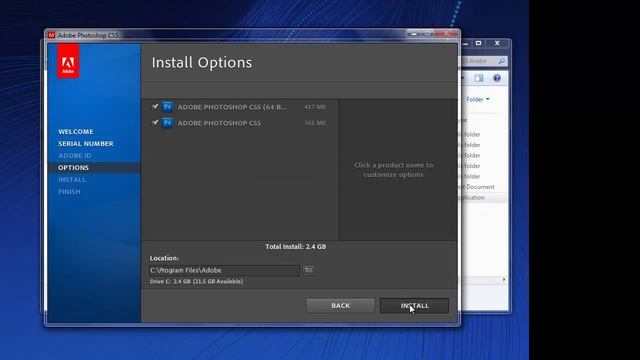Click the 417 MB size value
This screenshot has width=640, height=360.
315,107
